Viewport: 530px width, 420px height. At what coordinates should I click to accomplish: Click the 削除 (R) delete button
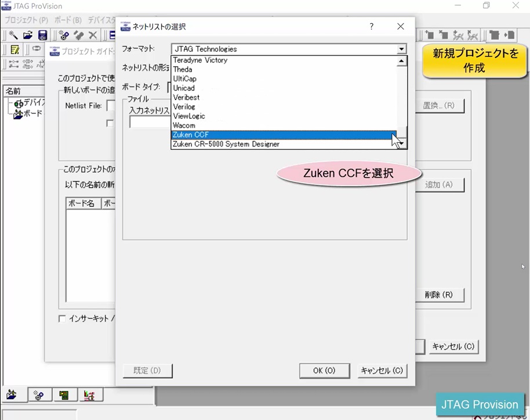pos(440,295)
